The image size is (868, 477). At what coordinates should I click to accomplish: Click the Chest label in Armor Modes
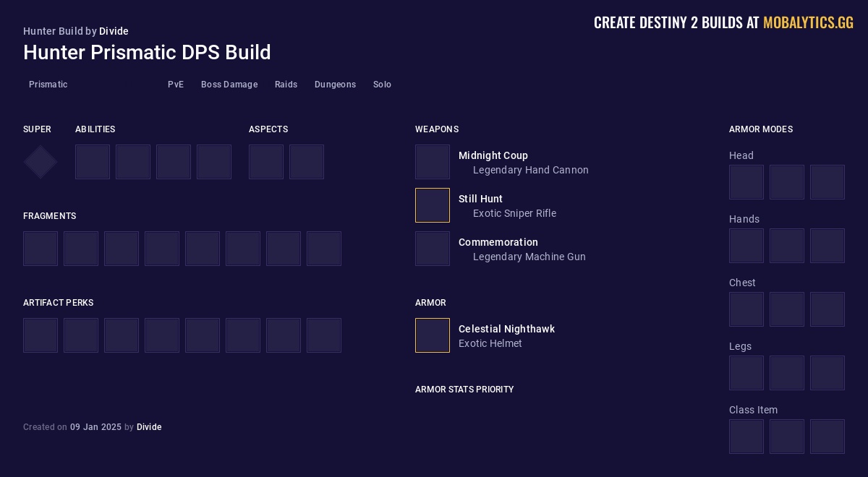point(742,283)
